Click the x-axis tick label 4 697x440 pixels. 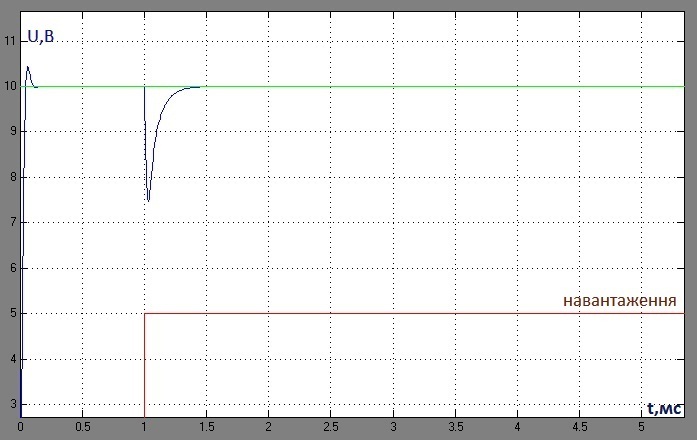click(x=517, y=427)
